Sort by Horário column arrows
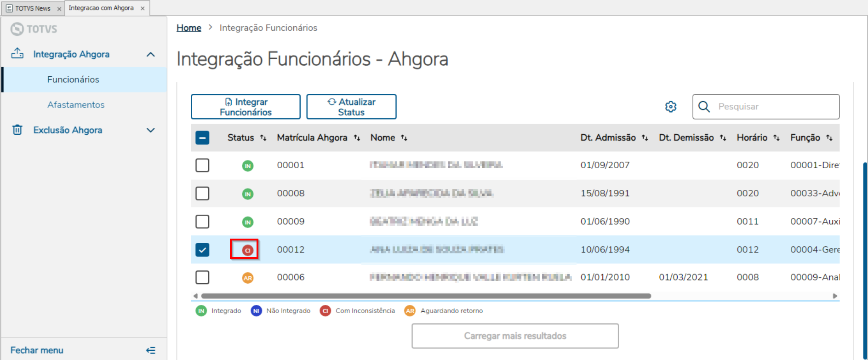This screenshot has height=360, width=868. tap(777, 137)
